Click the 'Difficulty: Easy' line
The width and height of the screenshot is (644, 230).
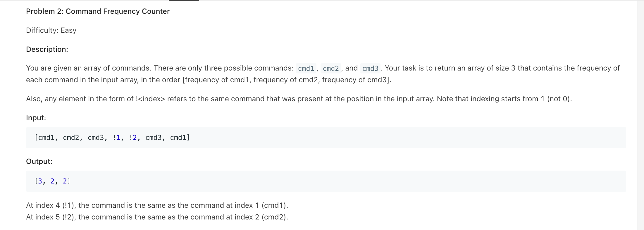pyautogui.click(x=51, y=30)
